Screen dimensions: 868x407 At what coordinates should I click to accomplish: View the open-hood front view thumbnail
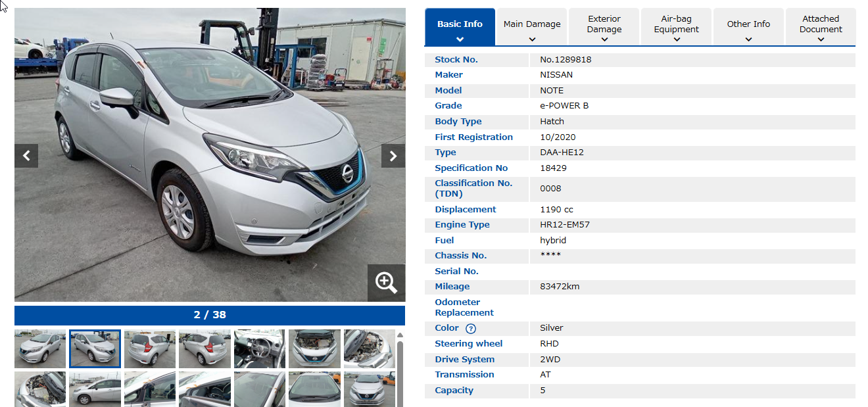pos(314,348)
